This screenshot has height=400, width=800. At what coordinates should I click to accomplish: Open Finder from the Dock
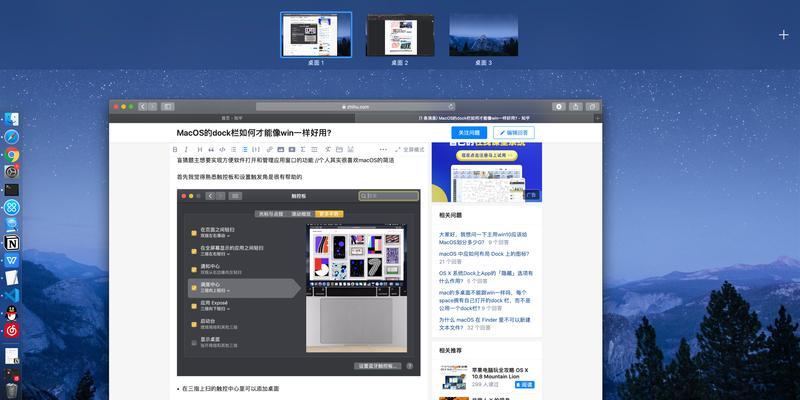12,119
